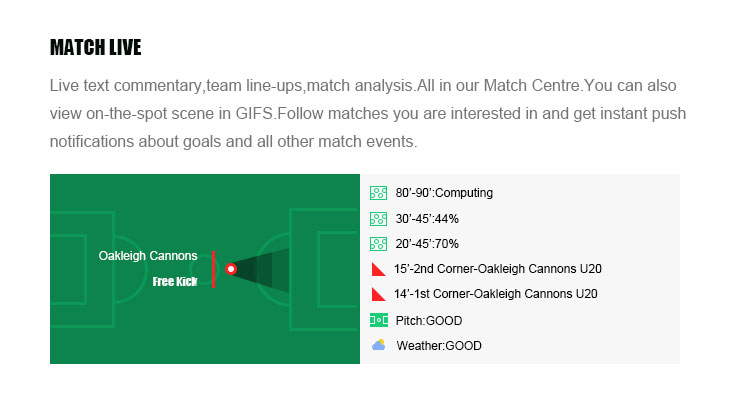Open the 14' 1st Corner event text
The width and height of the screenshot is (749, 400).
click(496, 294)
